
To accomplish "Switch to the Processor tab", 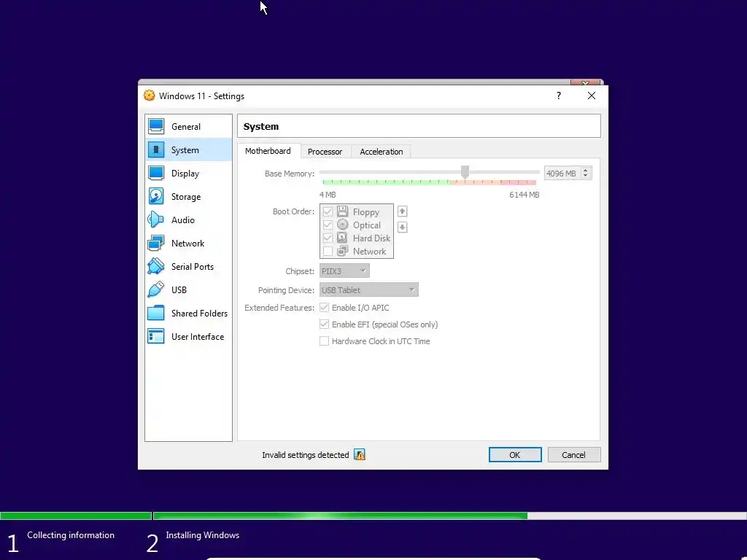I will pyautogui.click(x=325, y=152).
